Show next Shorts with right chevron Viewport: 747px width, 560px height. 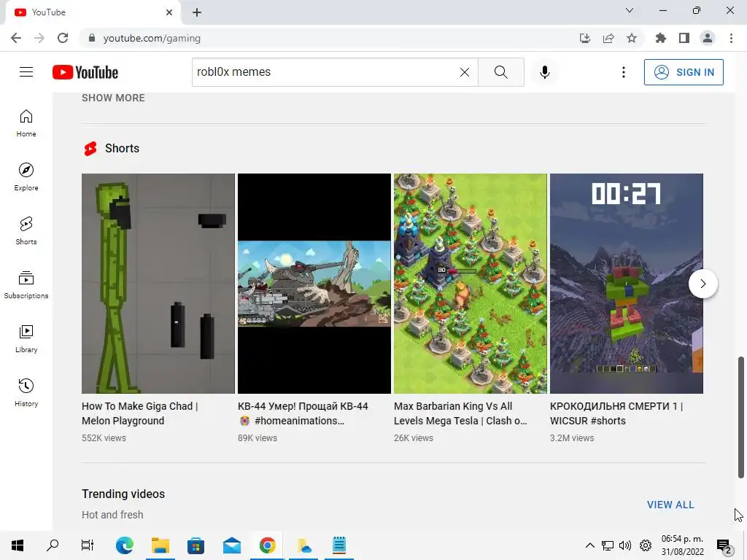(703, 284)
